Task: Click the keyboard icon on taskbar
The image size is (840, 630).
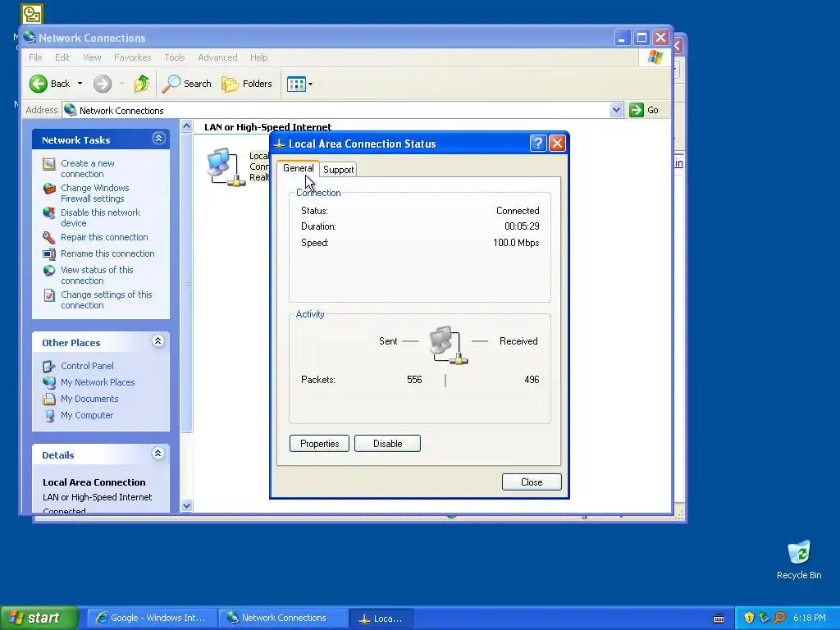Action: 719,619
